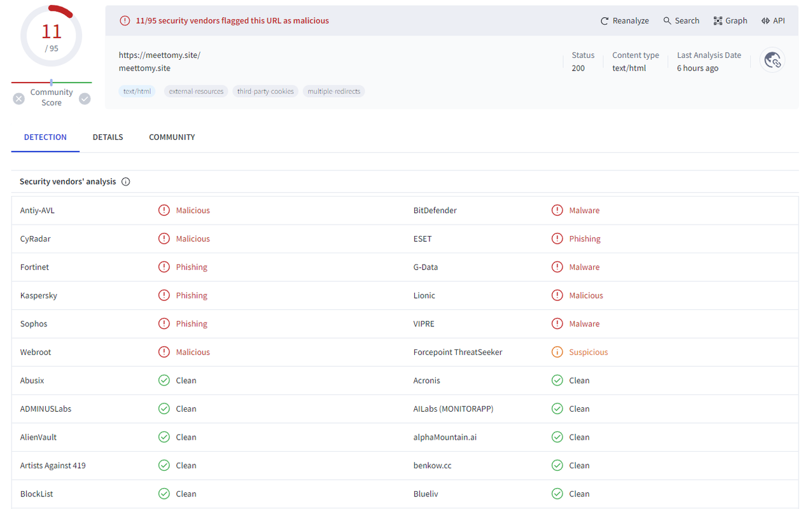This screenshot has width=812, height=509.
Task: Click the community score upvote check icon
Action: [85, 99]
